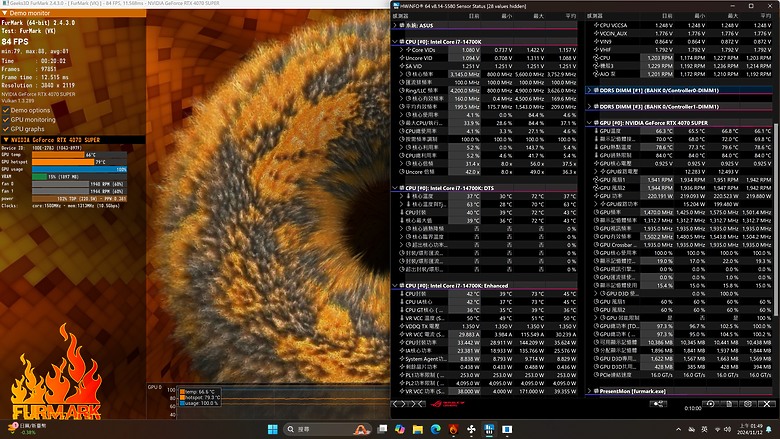Screen dimensions: 780x439
Task: Click the voltage icon beside VCCIN_AUX row
Action: coord(596,33)
